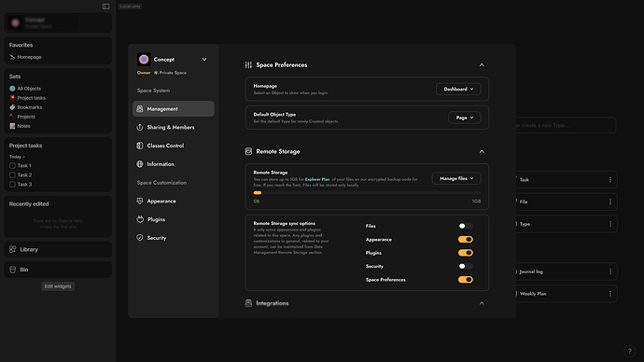Click the All Objects set icon
644x362 pixels.
tap(12, 89)
